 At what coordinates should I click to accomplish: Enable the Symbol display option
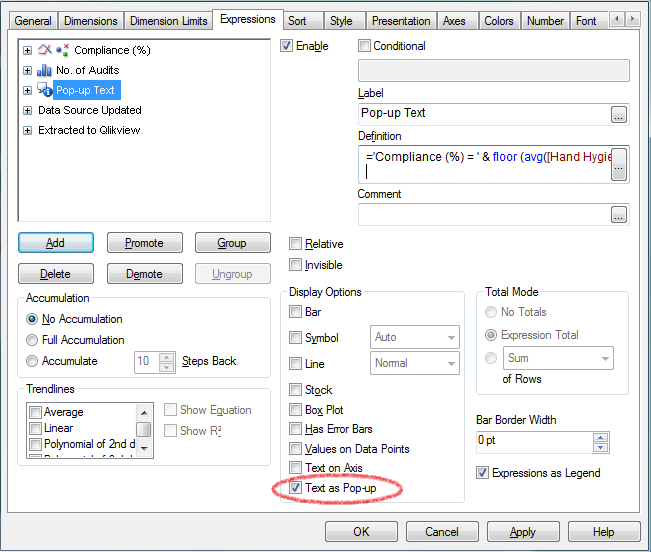(295, 338)
